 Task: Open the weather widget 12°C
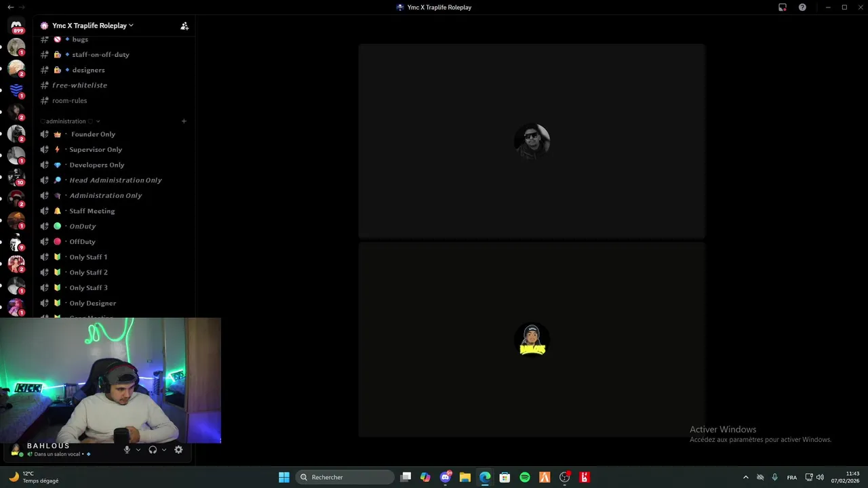click(34, 477)
